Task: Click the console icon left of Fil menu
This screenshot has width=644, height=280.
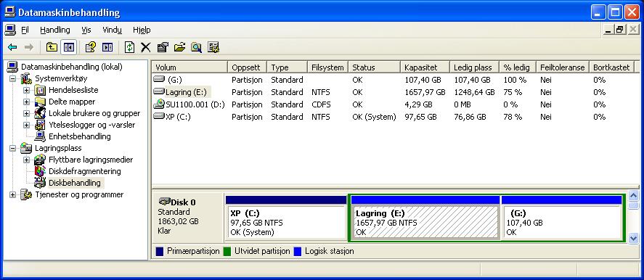Action: point(10,30)
